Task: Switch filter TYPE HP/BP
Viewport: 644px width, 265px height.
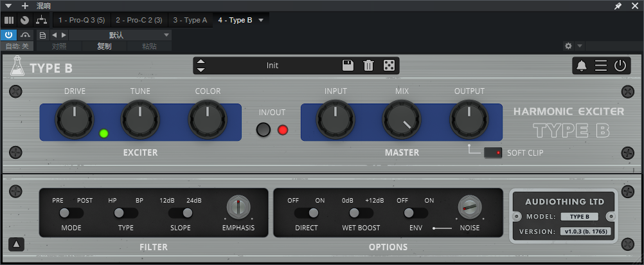Action: click(126, 213)
